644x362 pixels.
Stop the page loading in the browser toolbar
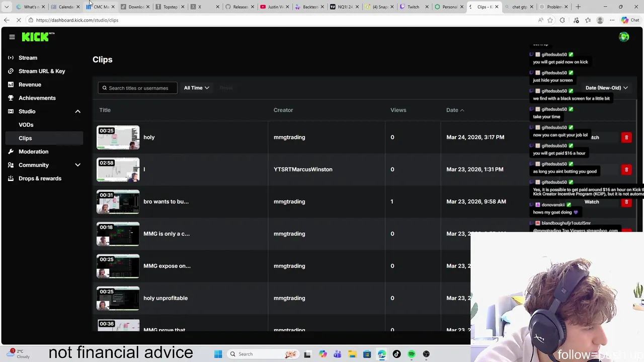(19, 20)
